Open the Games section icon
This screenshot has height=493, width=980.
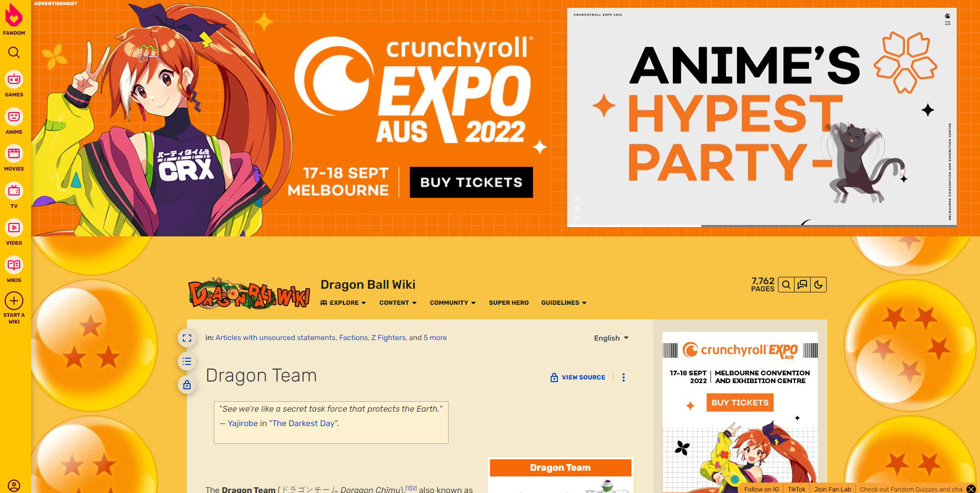tap(14, 80)
